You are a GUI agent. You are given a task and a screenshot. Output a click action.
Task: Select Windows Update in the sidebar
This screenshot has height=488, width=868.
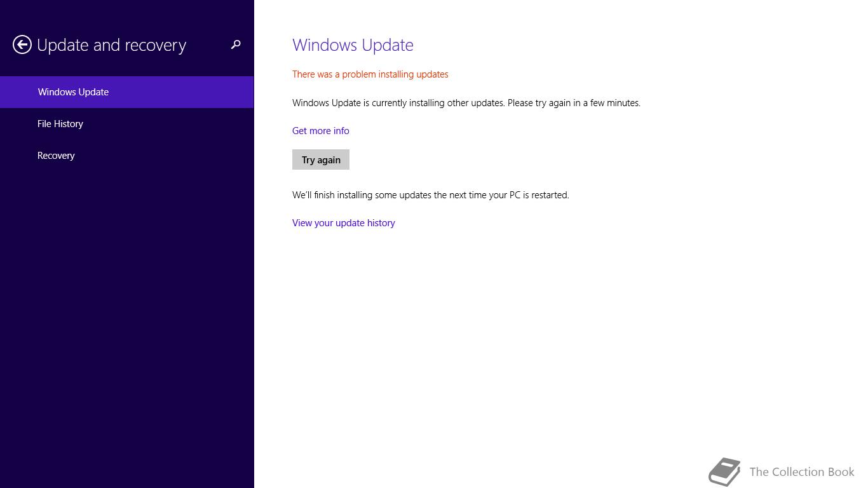click(127, 92)
